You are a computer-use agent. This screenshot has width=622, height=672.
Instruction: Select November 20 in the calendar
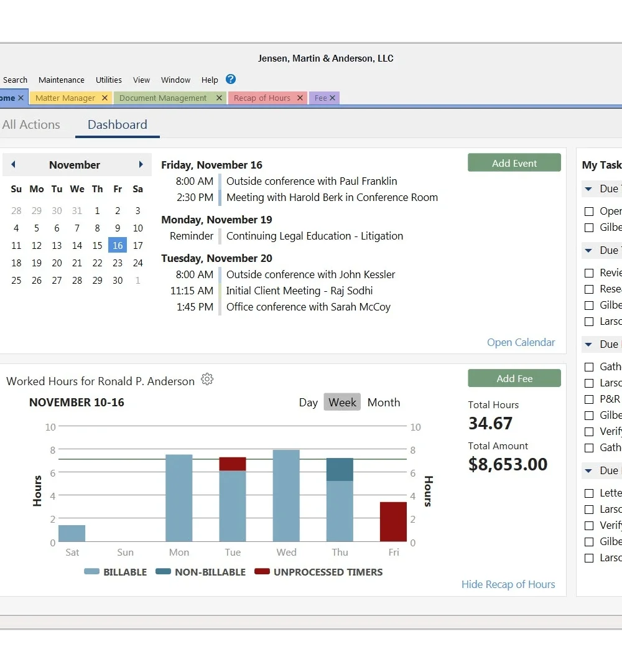point(57,263)
